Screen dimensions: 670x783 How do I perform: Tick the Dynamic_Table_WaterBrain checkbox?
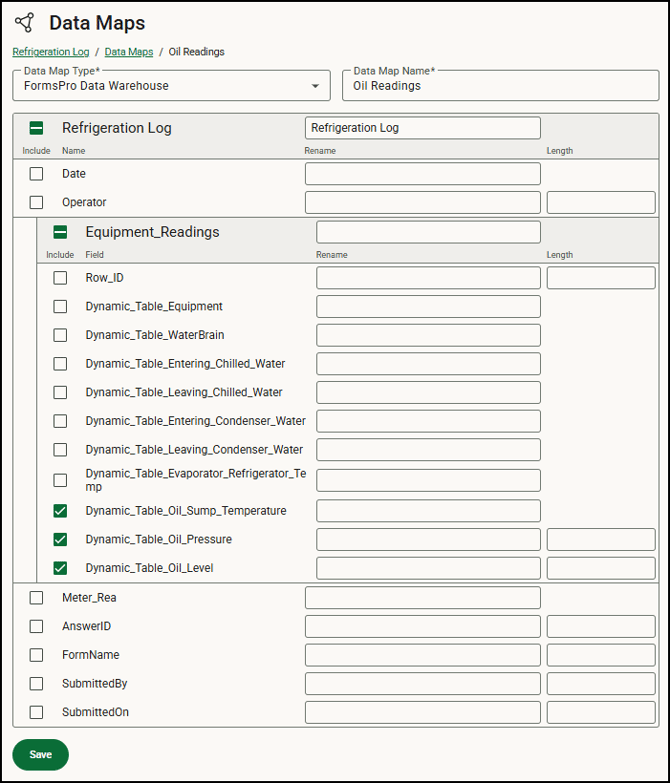pos(61,335)
